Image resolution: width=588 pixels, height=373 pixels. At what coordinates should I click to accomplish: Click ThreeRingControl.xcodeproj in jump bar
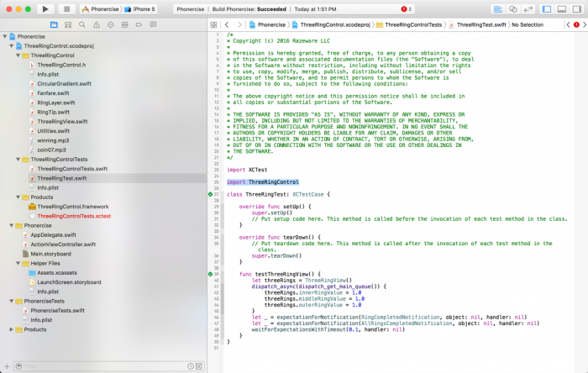point(331,24)
